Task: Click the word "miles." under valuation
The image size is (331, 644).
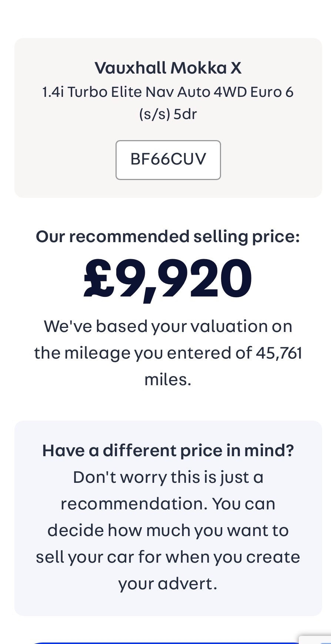Action: [168, 380]
